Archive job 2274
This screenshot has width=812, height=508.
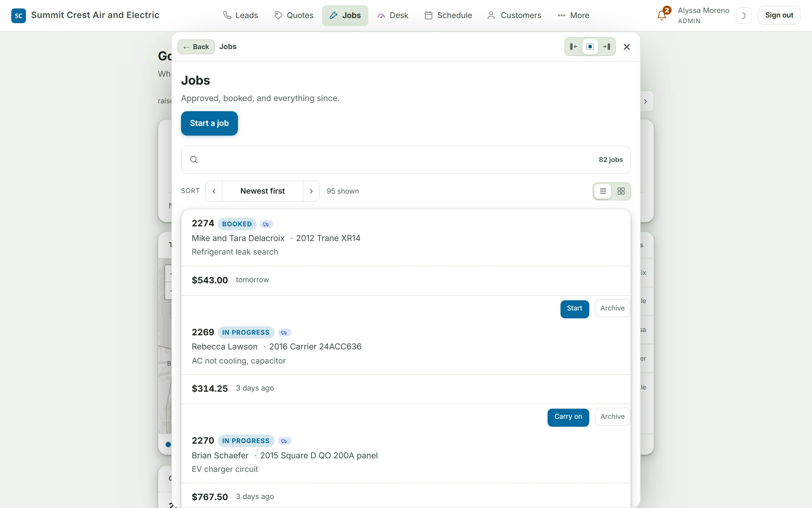tap(612, 308)
